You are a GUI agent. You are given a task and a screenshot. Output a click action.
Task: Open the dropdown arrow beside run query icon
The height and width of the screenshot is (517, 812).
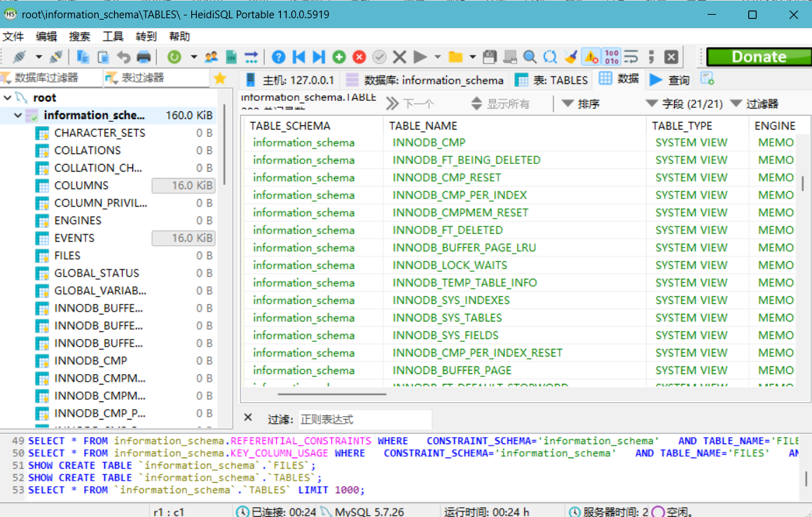[438, 57]
